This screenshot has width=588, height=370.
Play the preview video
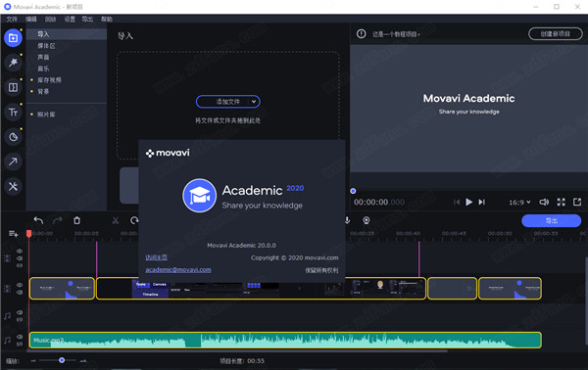468,203
